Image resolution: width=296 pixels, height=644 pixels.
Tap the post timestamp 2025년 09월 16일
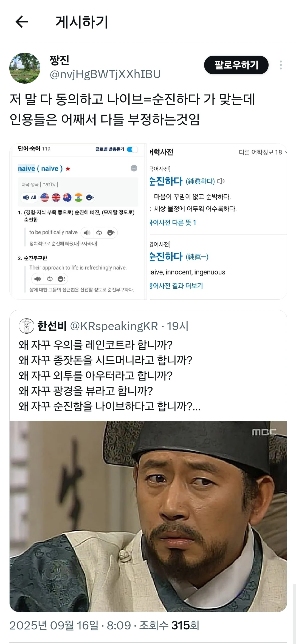[54, 625]
